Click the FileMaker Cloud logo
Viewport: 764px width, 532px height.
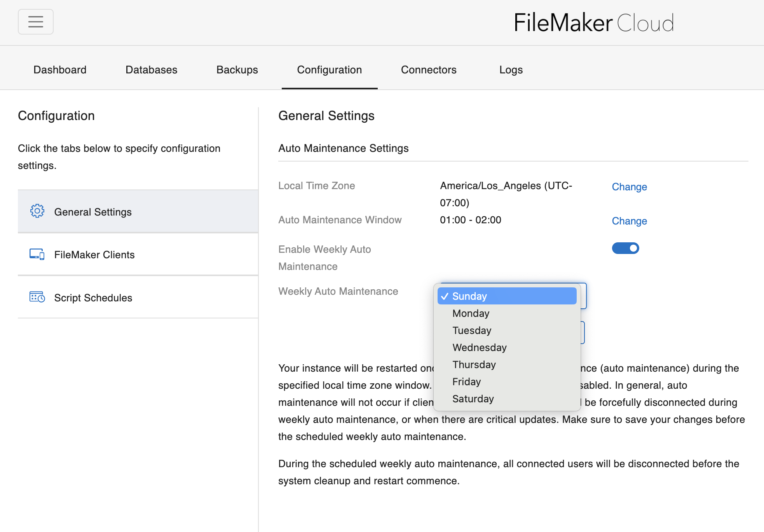click(593, 23)
